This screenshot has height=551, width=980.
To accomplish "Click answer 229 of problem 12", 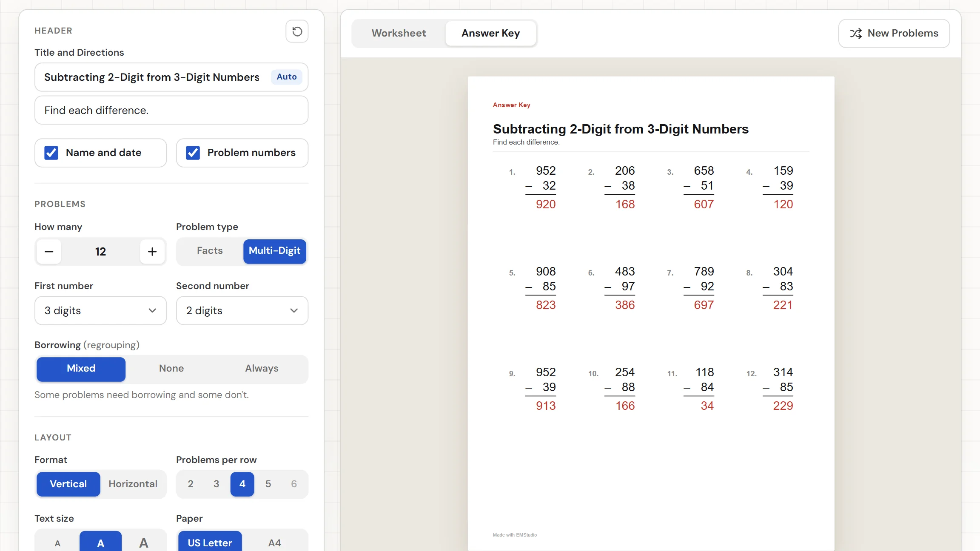I will click(x=783, y=406).
